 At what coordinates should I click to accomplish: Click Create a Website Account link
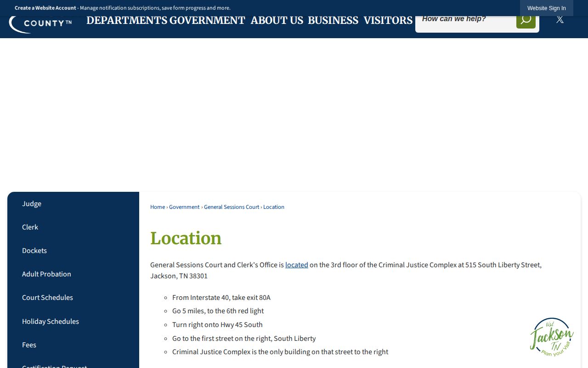click(x=45, y=8)
